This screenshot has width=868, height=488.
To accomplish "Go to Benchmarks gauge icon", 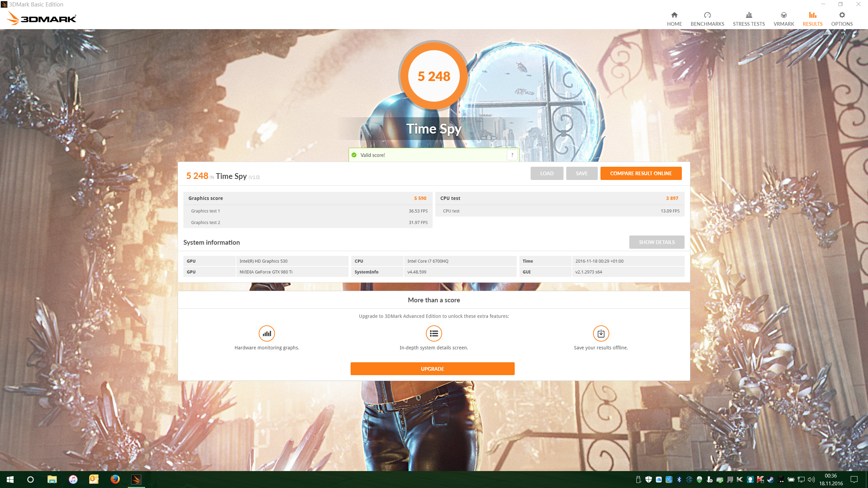I will [x=707, y=15].
